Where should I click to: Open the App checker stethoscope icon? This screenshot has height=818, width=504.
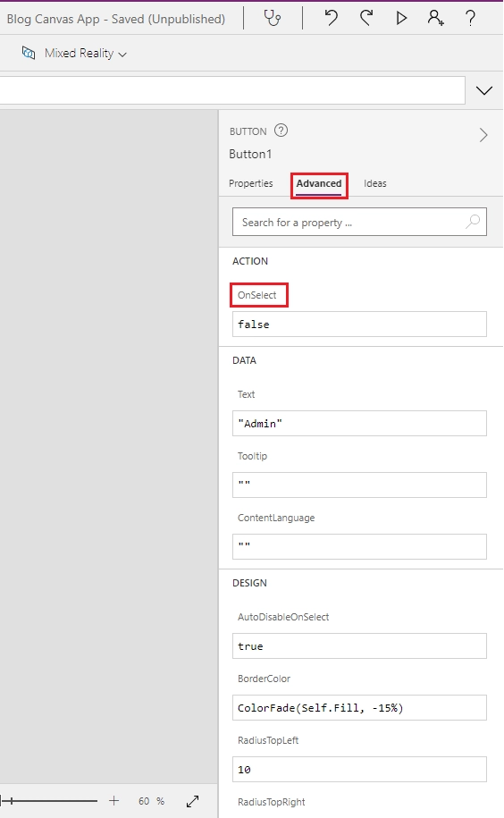click(272, 18)
